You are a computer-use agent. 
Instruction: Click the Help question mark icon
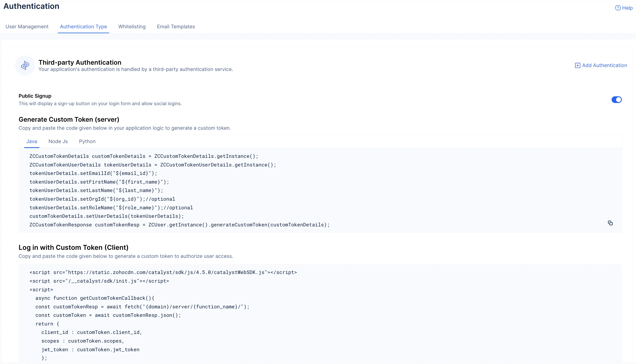point(618,8)
